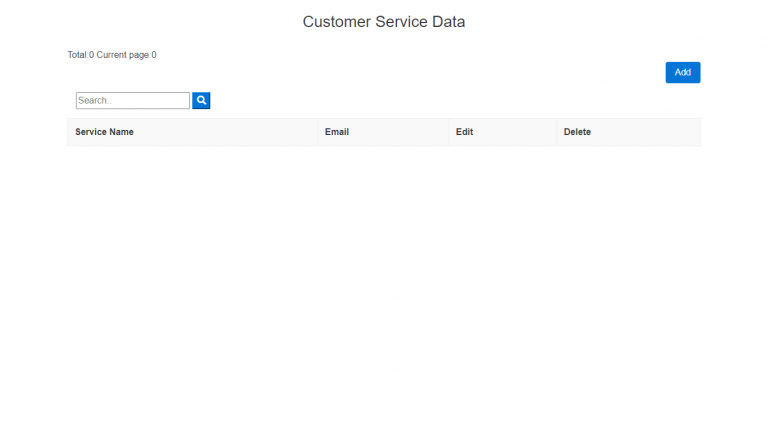Viewport: 768px width, 432px height.
Task: Add a new customer service entry
Action: click(x=682, y=72)
